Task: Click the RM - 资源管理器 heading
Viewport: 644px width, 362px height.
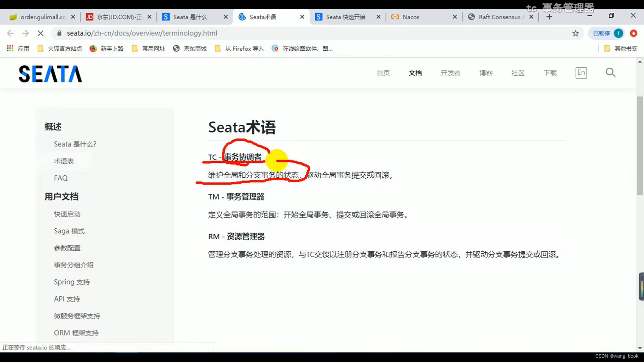Action: tap(236, 236)
